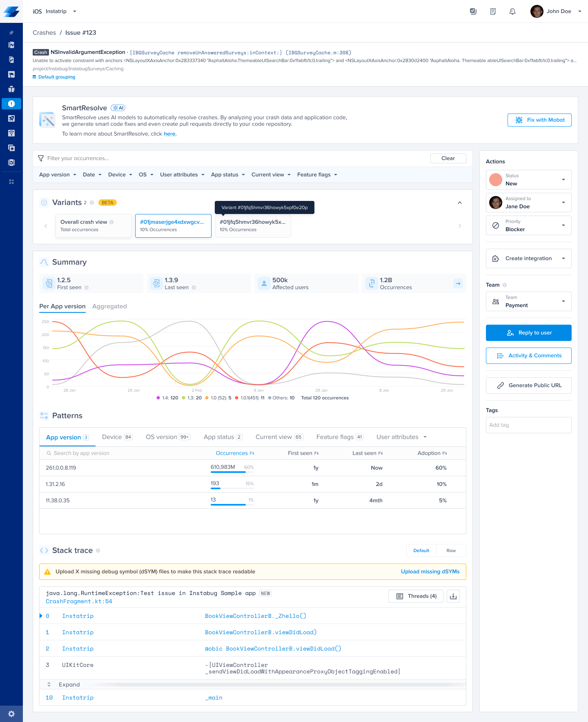This screenshot has width=588, height=722.
Task: Open the Assigned to Jane Doe dropdown
Action: (x=529, y=203)
